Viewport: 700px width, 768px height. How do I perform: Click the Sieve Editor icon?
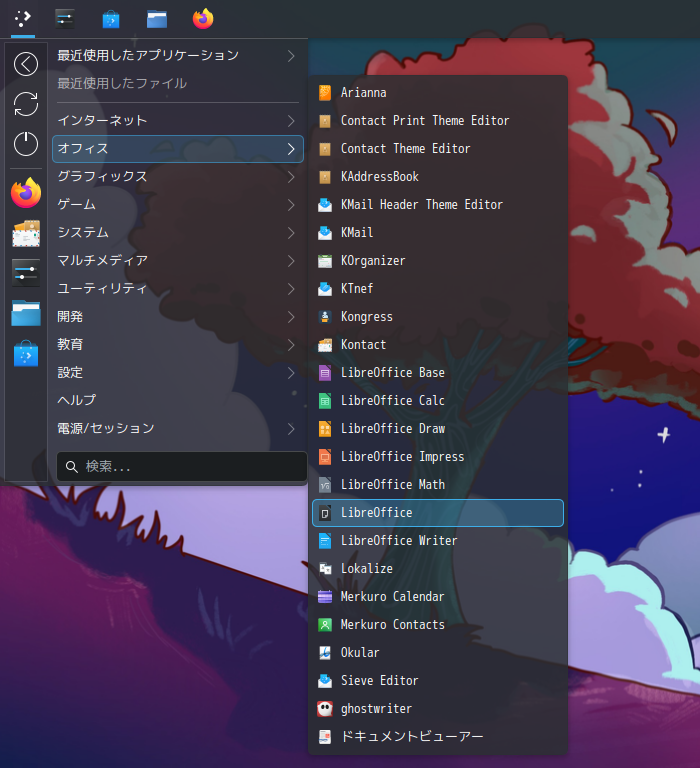click(325, 681)
